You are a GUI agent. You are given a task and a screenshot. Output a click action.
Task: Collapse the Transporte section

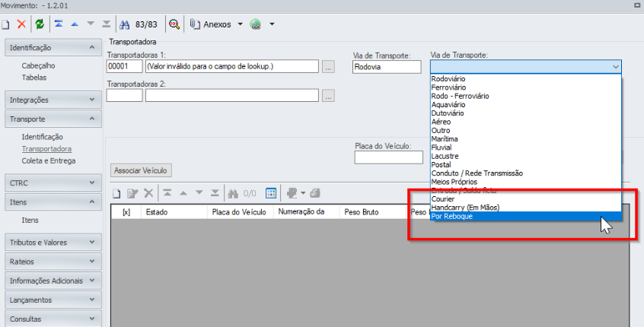[53, 119]
